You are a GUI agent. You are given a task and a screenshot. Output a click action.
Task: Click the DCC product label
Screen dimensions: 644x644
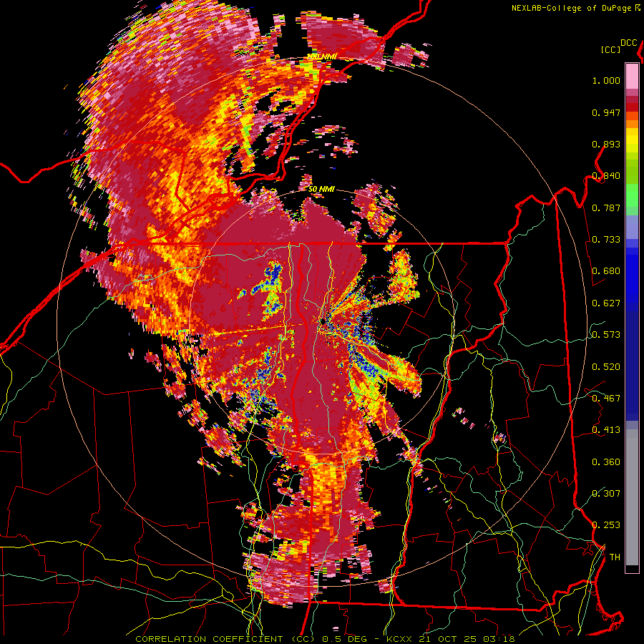(629, 43)
